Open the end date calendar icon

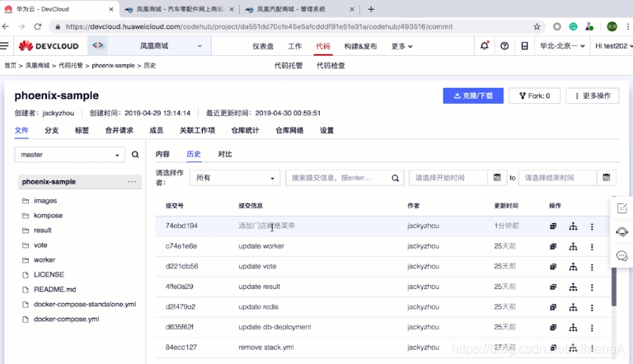tap(607, 178)
